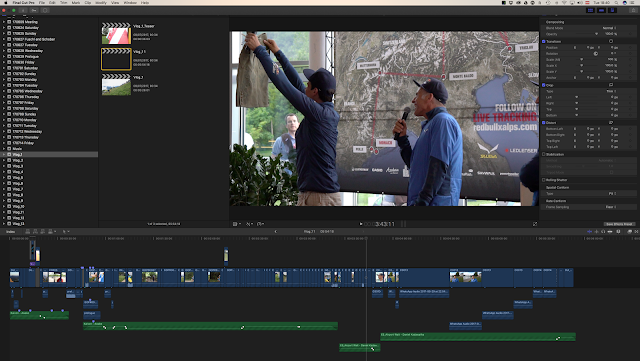Open the timeline tool selector dropdown
This screenshot has height=361, width=640.
65,232
